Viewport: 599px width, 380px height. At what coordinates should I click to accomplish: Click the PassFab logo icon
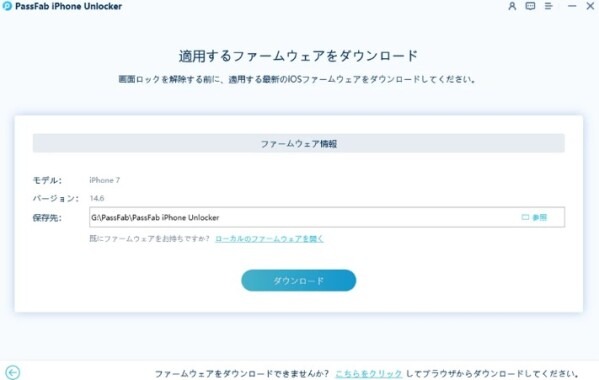point(7,6)
